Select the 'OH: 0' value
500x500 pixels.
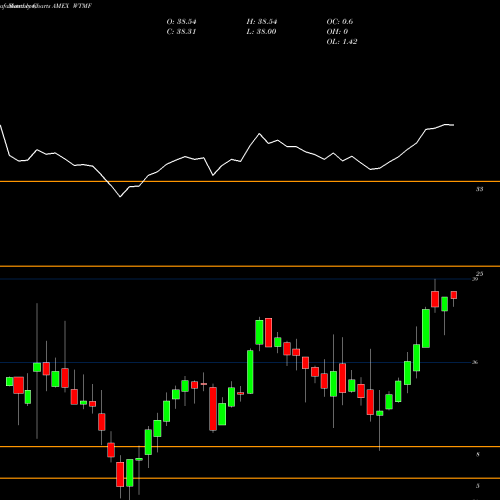click(337, 32)
